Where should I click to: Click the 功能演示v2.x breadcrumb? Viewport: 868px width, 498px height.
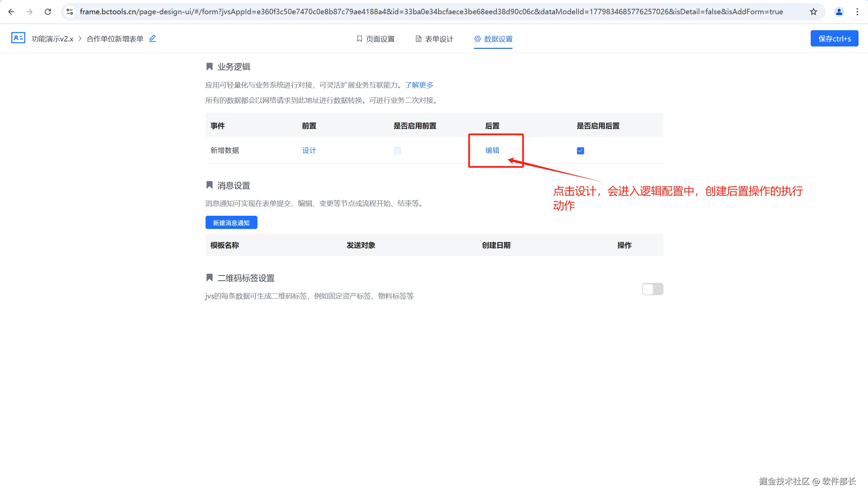[52, 39]
